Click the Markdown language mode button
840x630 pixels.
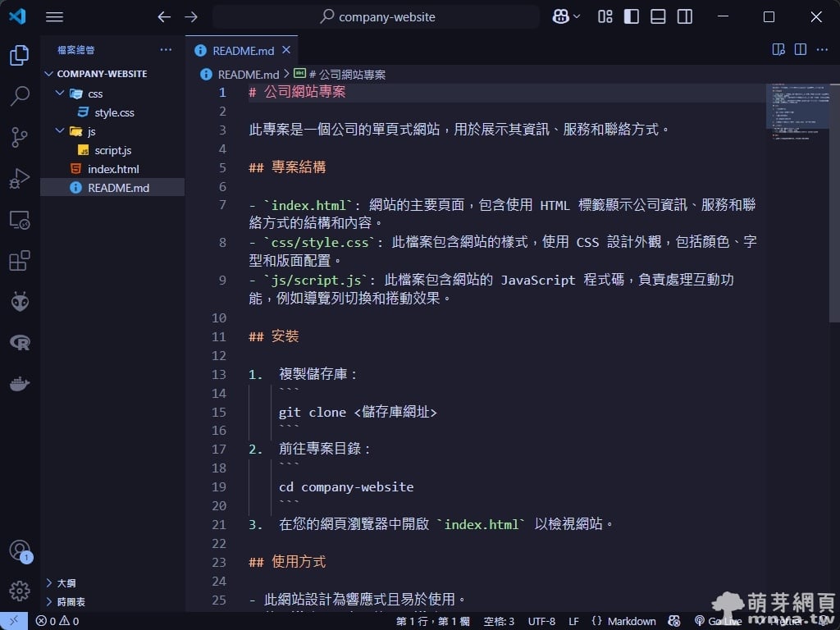pos(630,621)
